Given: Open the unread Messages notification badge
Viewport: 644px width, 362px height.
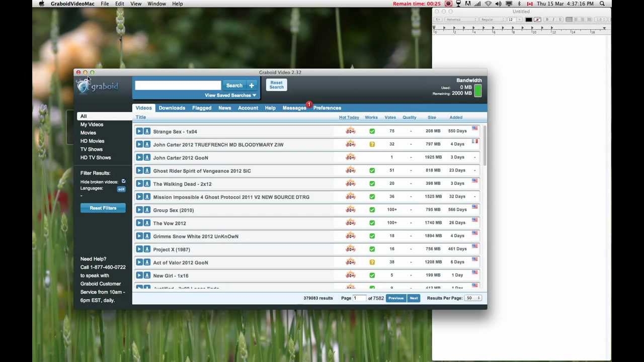Looking at the screenshot, I should point(309,105).
